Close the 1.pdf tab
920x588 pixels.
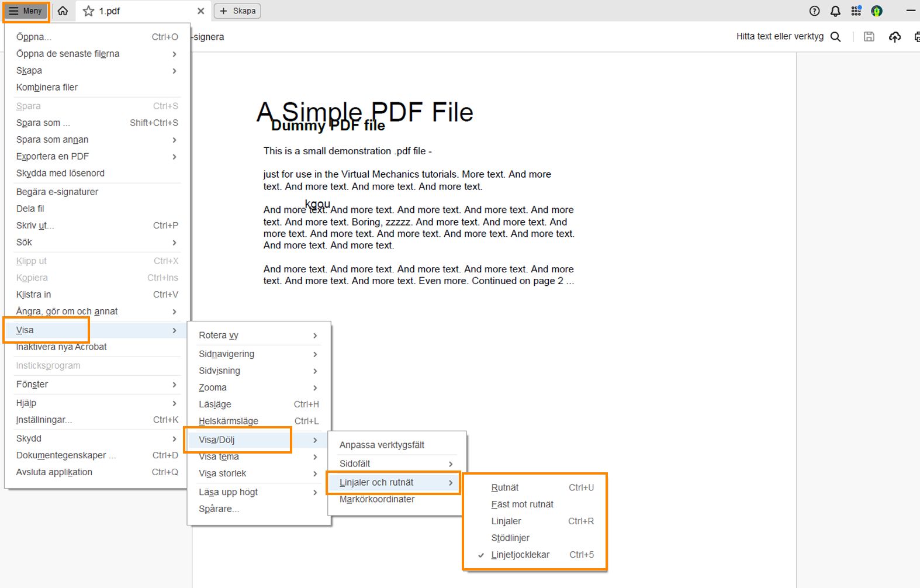click(x=201, y=11)
